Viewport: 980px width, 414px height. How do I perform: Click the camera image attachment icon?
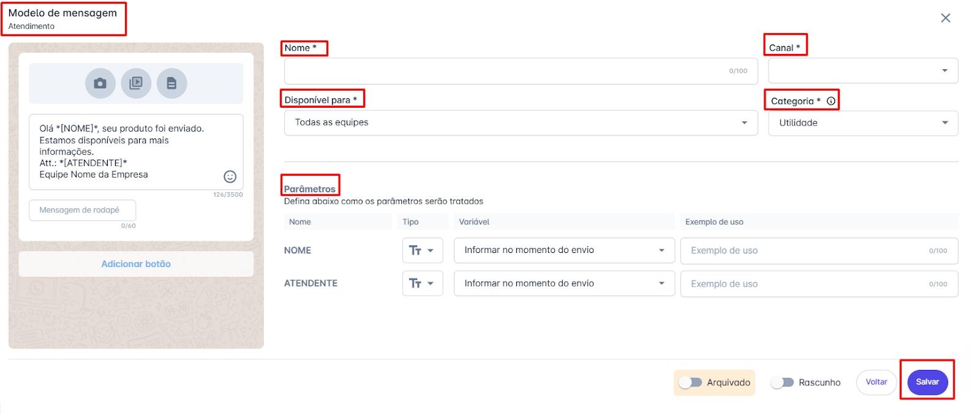tap(100, 83)
